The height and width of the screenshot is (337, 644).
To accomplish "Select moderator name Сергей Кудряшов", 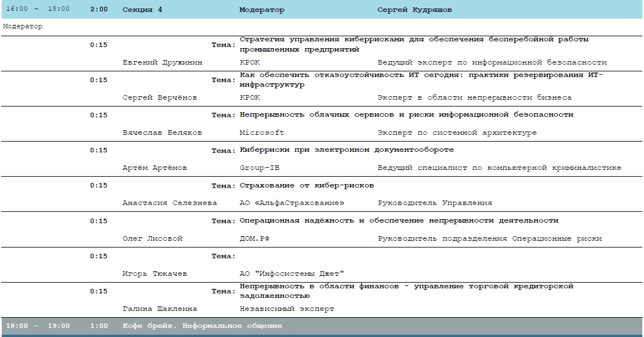I will tap(414, 10).
